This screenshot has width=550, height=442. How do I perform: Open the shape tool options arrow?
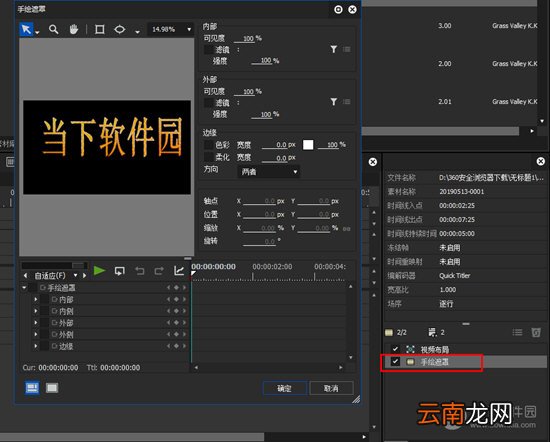tap(138, 32)
